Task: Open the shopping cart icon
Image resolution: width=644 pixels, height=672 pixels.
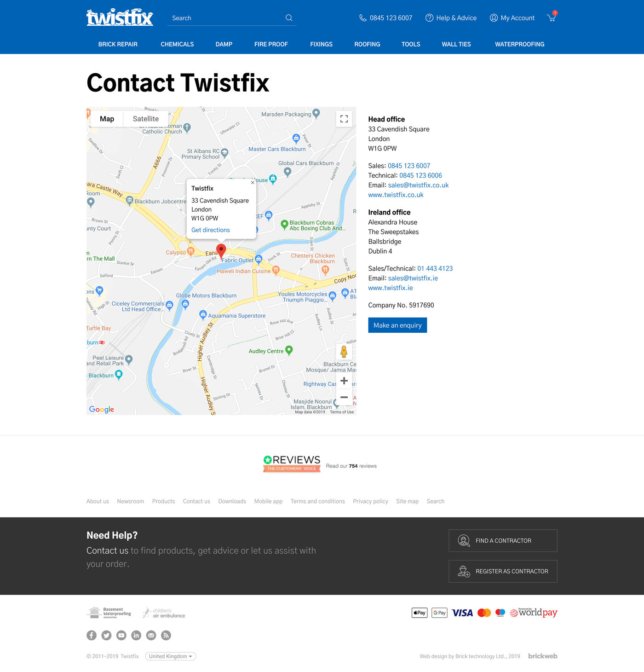Action: pos(551,18)
